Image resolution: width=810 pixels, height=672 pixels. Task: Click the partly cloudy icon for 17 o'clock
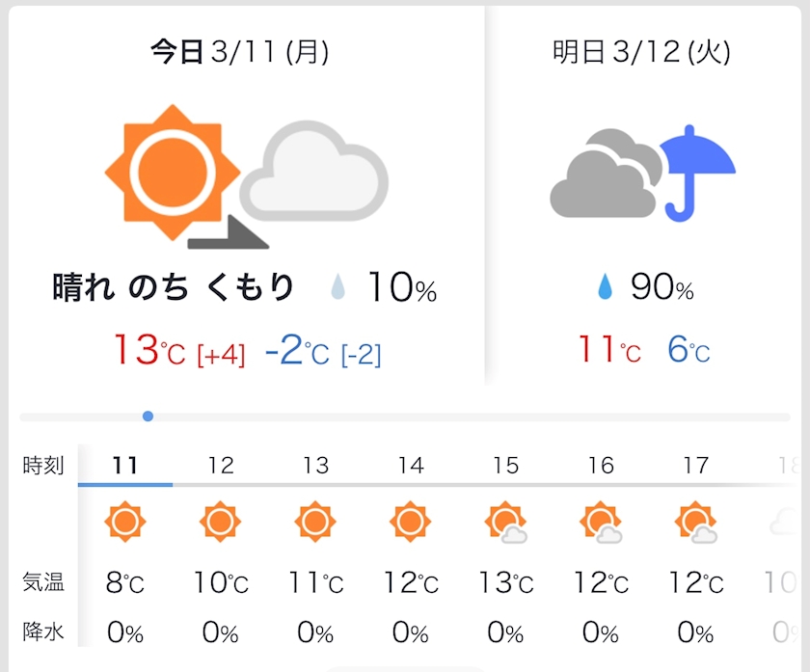coord(696,523)
